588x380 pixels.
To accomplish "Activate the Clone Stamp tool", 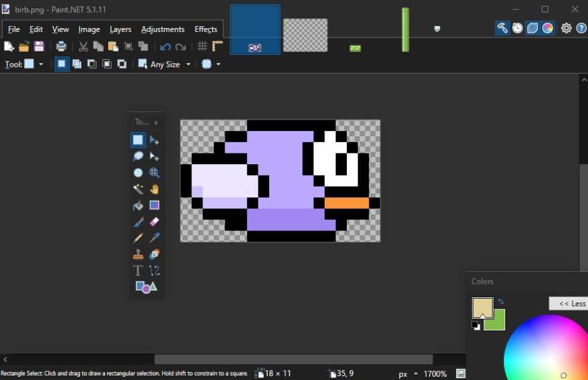I will click(x=138, y=254).
